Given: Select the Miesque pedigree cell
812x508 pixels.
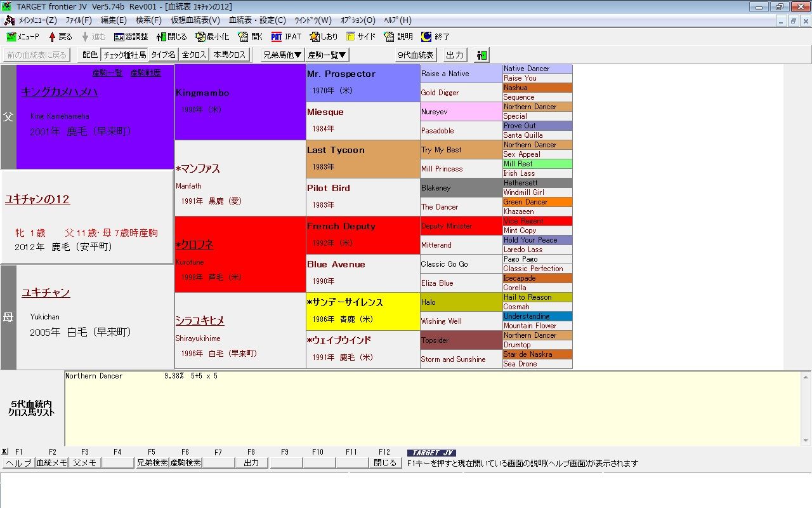Looking at the screenshot, I should (x=363, y=121).
